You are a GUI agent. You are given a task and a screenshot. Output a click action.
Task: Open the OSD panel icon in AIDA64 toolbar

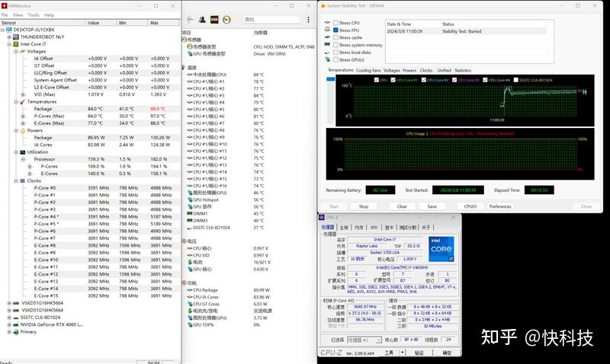pyautogui.click(x=214, y=20)
